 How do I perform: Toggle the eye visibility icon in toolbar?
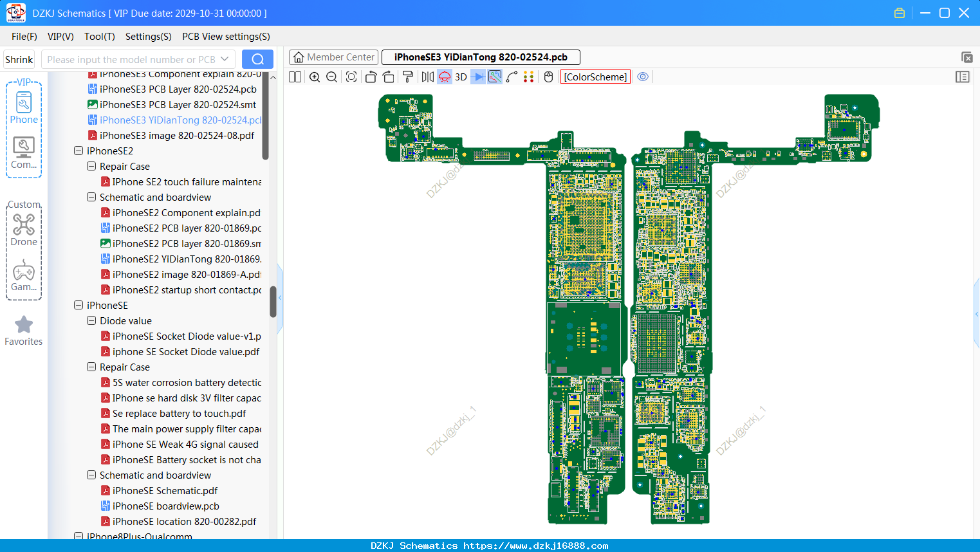coord(643,77)
